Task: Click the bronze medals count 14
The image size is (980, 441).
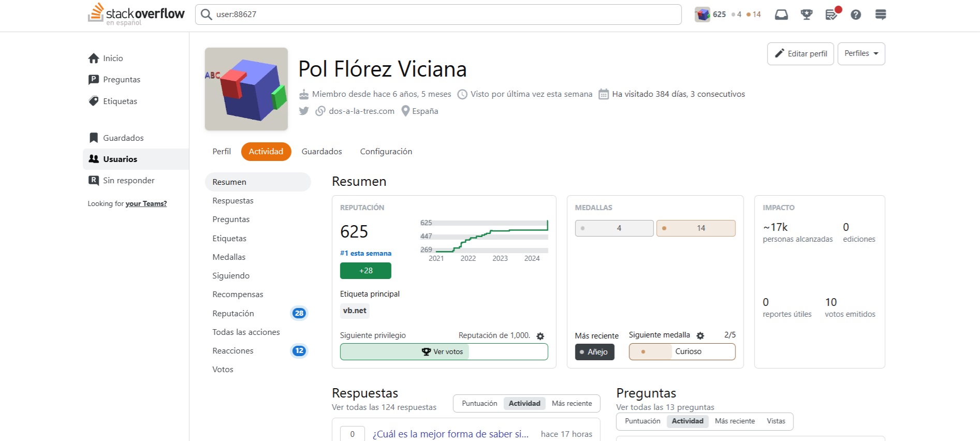Action: tap(696, 228)
